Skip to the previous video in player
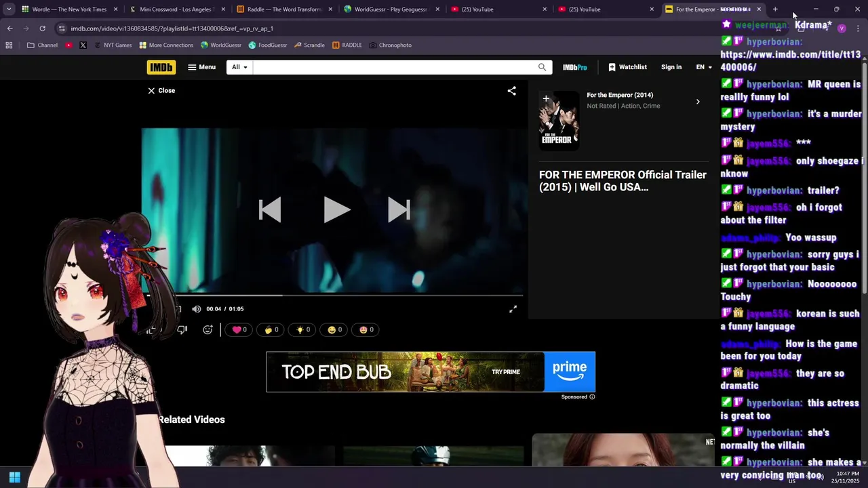Viewport: 868px width, 488px height. point(270,210)
